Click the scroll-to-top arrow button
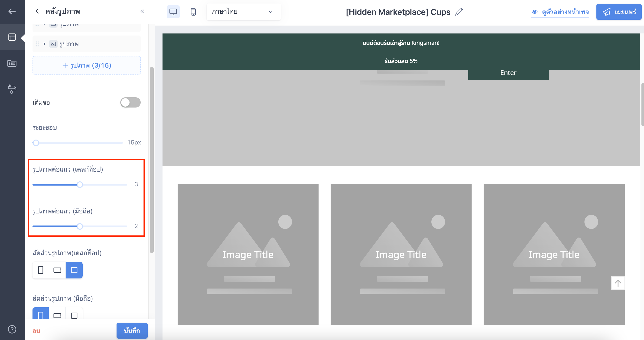This screenshot has height=340, width=644. pos(618,283)
